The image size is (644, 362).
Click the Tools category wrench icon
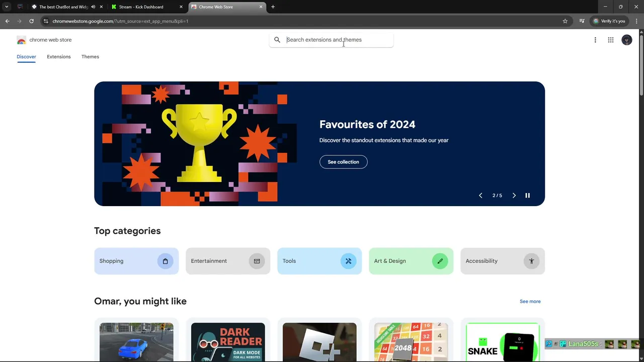pos(348,261)
